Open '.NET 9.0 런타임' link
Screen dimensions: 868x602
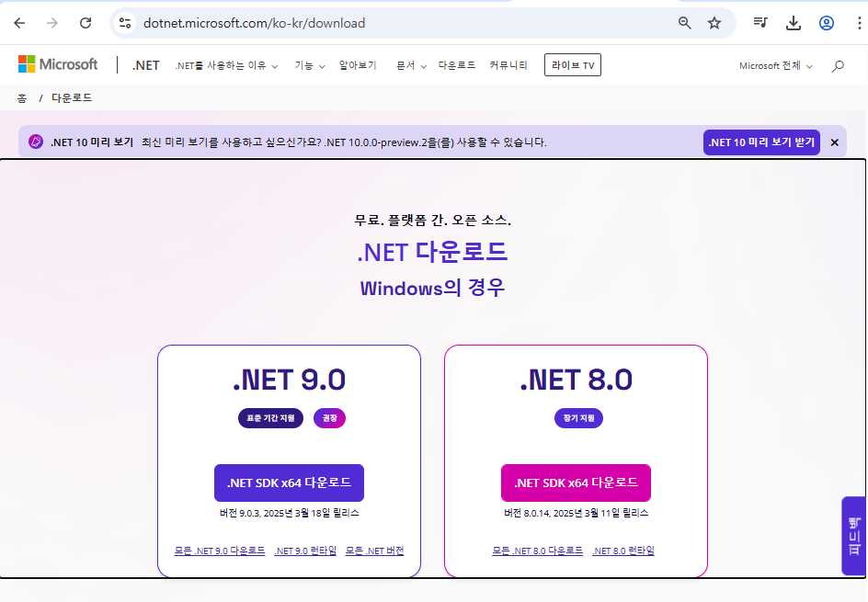click(x=305, y=551)
